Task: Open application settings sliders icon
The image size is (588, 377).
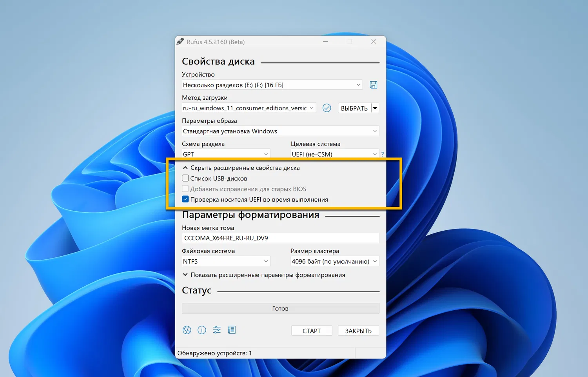Action: (x=217, y=330)
